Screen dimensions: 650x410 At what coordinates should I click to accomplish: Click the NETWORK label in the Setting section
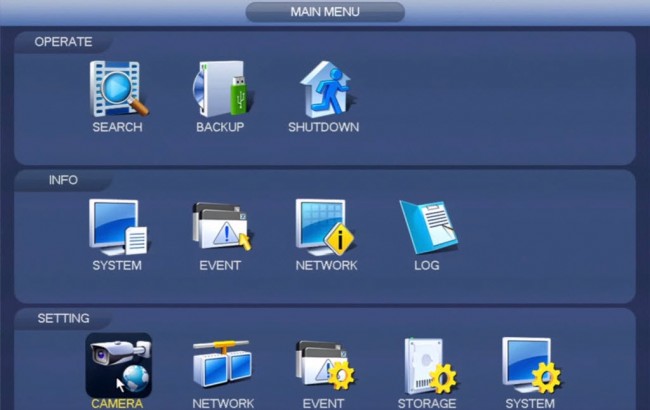point(223,404)
